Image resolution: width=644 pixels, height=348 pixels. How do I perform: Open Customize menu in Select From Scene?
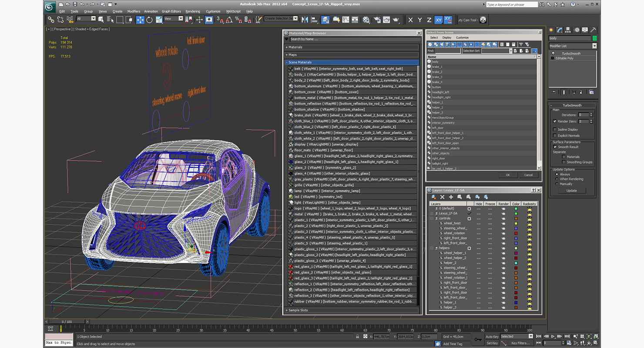pos(462,37)
